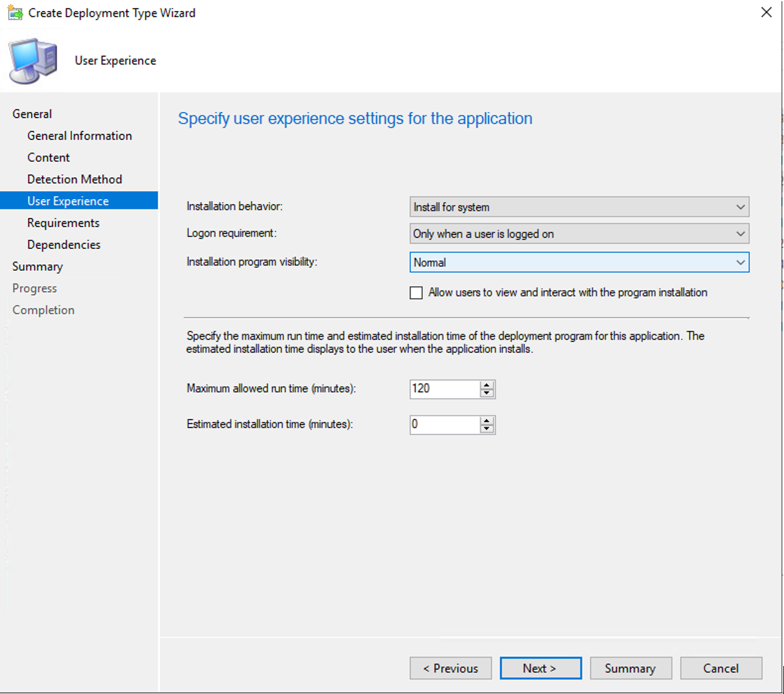784x694 pixels.
Task: Click the Estimated installation time field
Action: 445,425
